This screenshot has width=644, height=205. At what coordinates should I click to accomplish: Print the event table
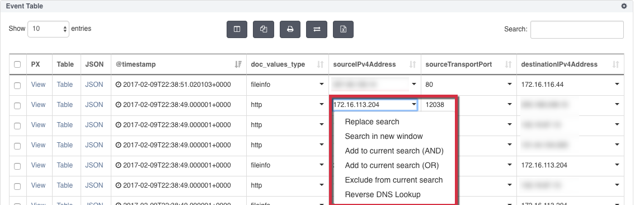(290, 29)
